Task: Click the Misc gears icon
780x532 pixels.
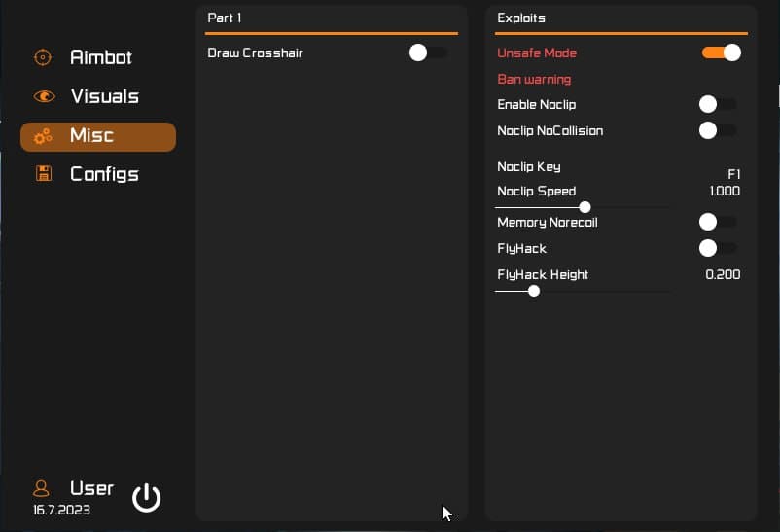Action: [x=43, y=137]
